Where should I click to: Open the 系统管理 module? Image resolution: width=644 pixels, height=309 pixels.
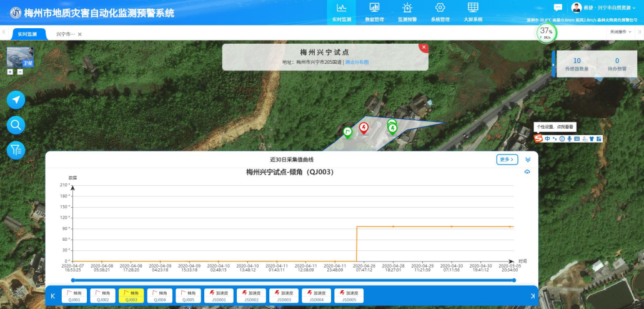click(x=440, y=13)
